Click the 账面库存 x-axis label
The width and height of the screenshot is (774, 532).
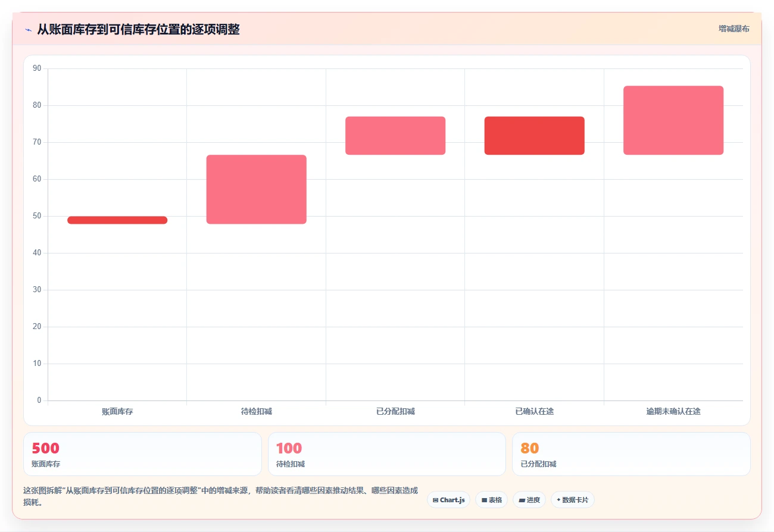click(x=117, y=411)
